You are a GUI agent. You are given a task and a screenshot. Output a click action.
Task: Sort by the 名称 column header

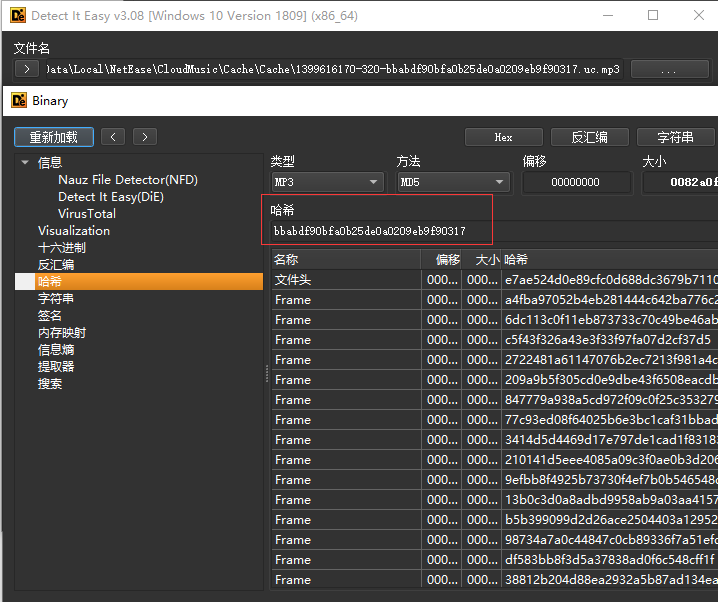point(346,260)
